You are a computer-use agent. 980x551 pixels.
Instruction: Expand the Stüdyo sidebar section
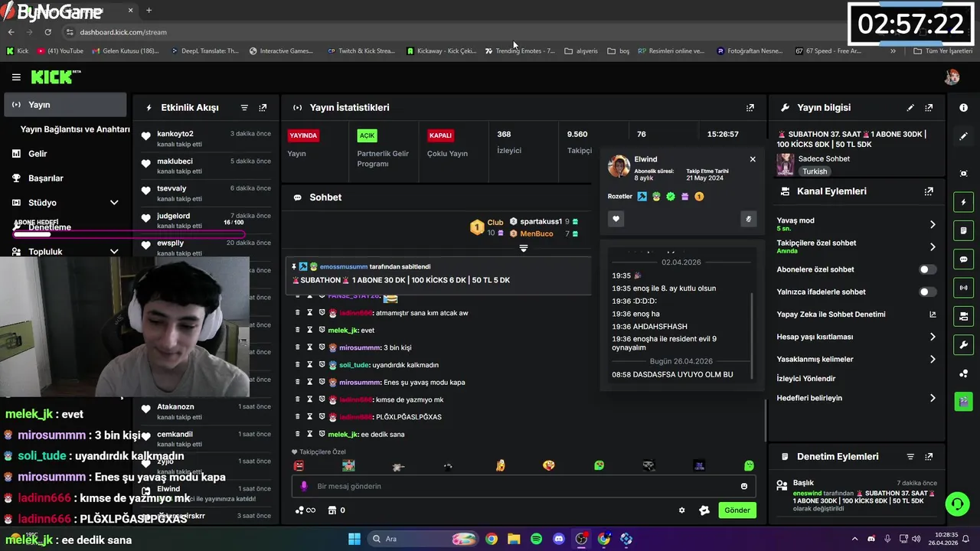(114, 203)
